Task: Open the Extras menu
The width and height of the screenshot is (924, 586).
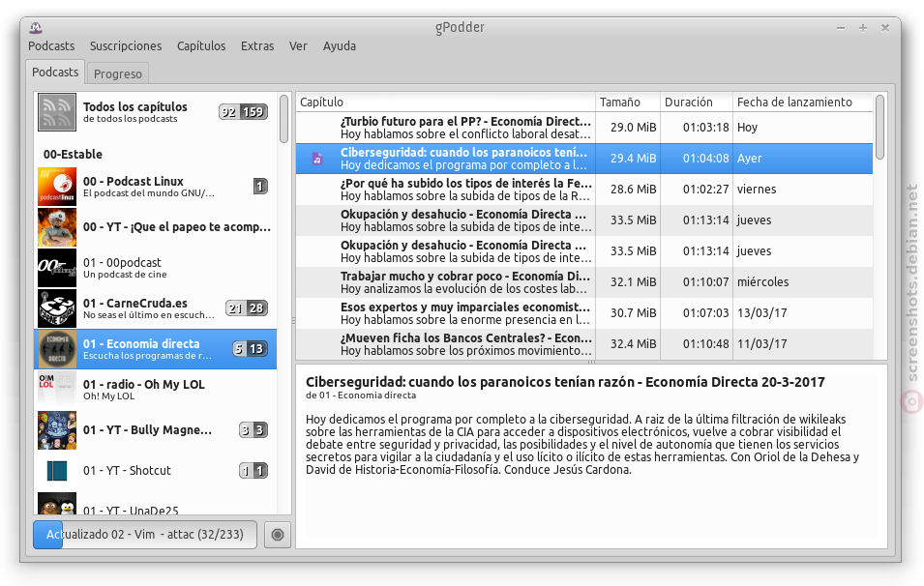Action: tap(257, 46)
